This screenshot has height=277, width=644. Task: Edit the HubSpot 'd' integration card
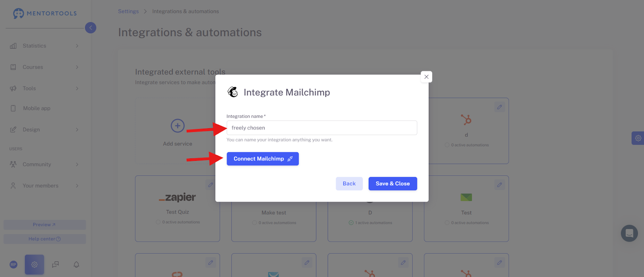pyautogui.click(x=500, y=107)
